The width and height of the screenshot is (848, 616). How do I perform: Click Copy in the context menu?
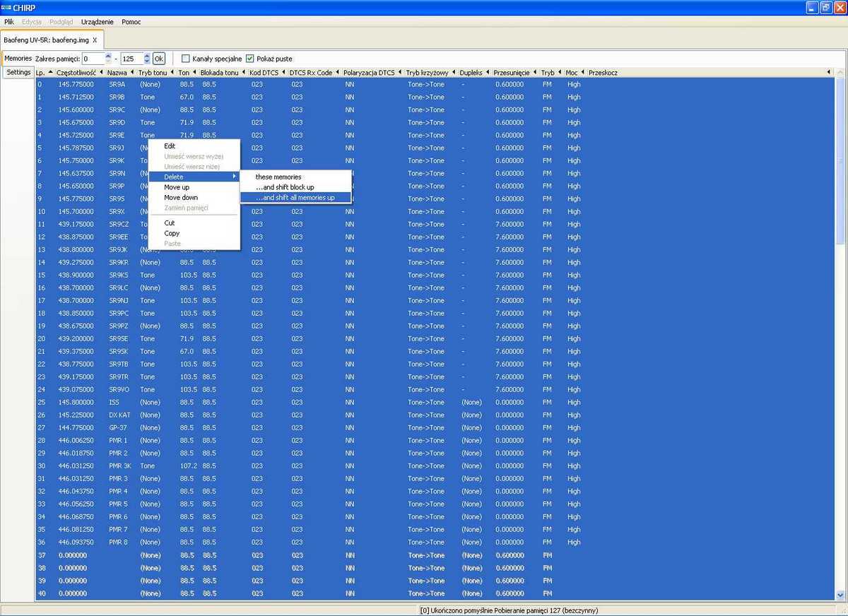(172, 233)
